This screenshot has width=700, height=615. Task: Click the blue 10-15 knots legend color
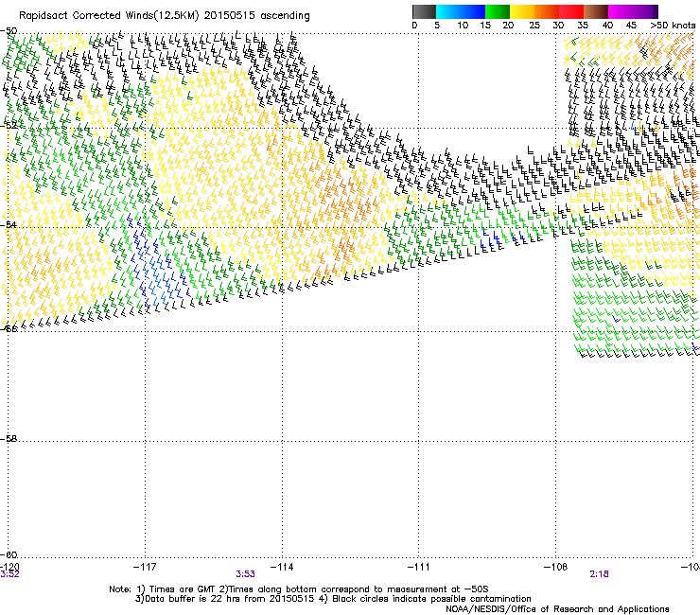point(473,11)
